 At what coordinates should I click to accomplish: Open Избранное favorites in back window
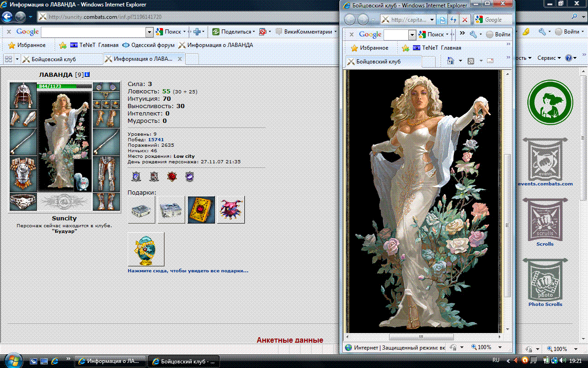click(x=28, y=45)
